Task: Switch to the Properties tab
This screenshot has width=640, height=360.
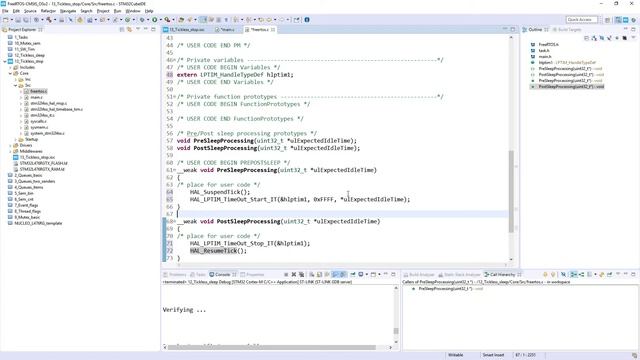Action: tap(252, 275)
